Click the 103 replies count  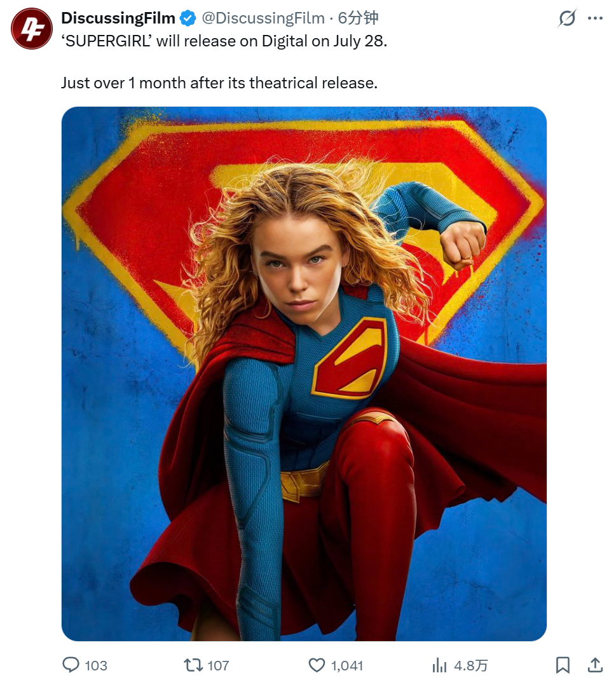(x=96, y=665)
